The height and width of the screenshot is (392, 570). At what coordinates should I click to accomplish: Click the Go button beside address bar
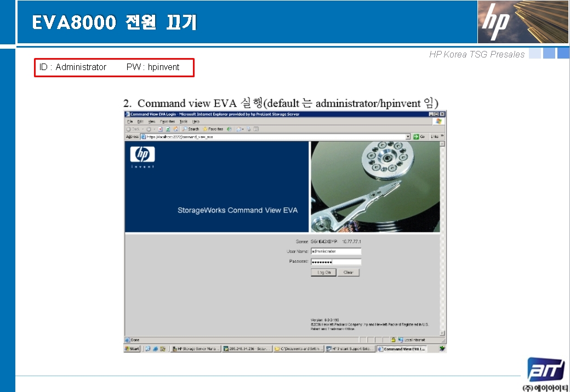coord(419,137)
